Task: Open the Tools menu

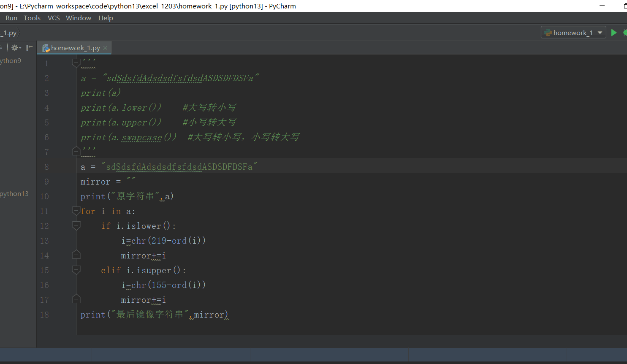Action: (x=32, y=18)
